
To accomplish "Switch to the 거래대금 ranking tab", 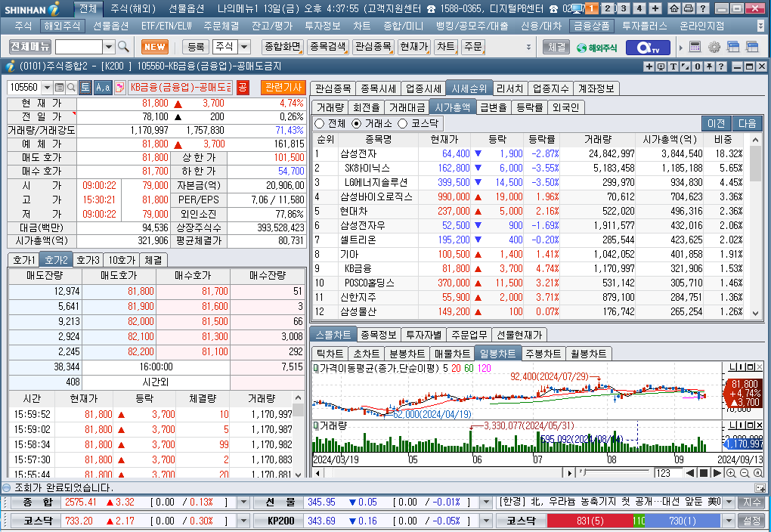I will click(x=407, y=107).
